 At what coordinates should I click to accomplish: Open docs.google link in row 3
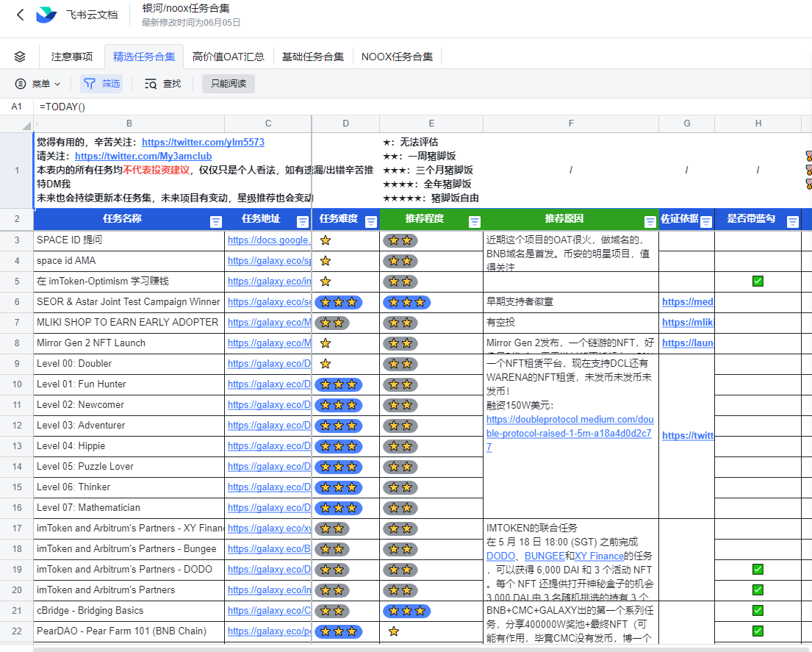269,240
